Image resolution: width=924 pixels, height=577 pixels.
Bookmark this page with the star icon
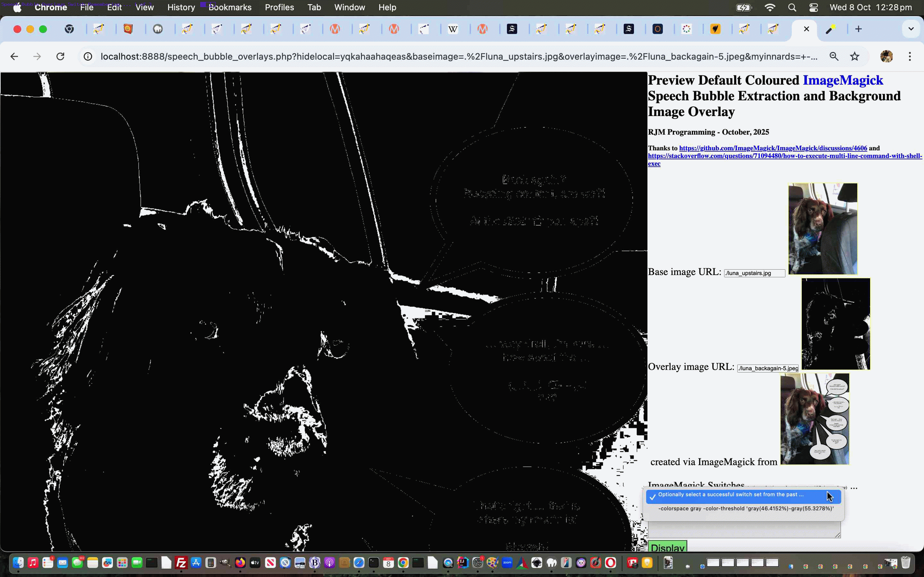(854, 56)
